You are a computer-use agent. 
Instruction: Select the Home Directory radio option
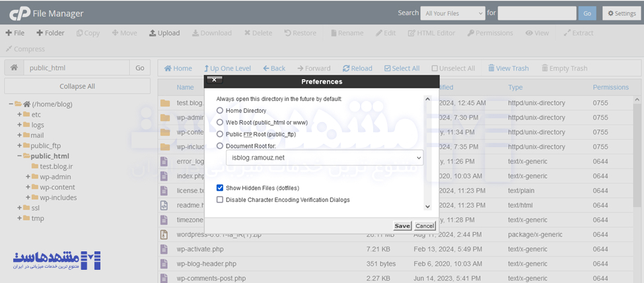coord(220,111)
